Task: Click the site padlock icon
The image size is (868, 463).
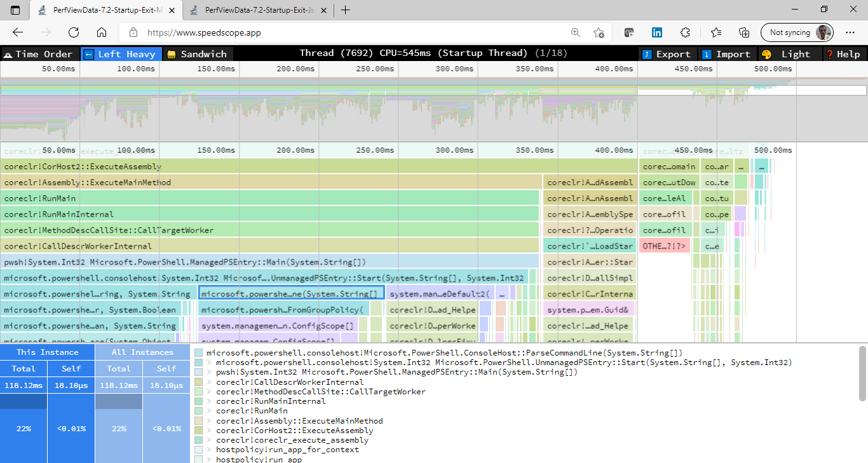Action: point(133,32)
